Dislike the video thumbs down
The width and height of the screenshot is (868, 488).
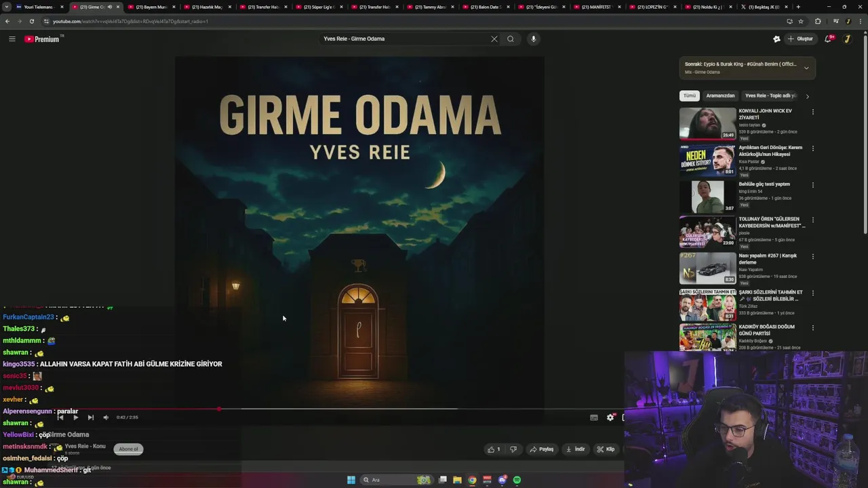[x=513, y=449]
